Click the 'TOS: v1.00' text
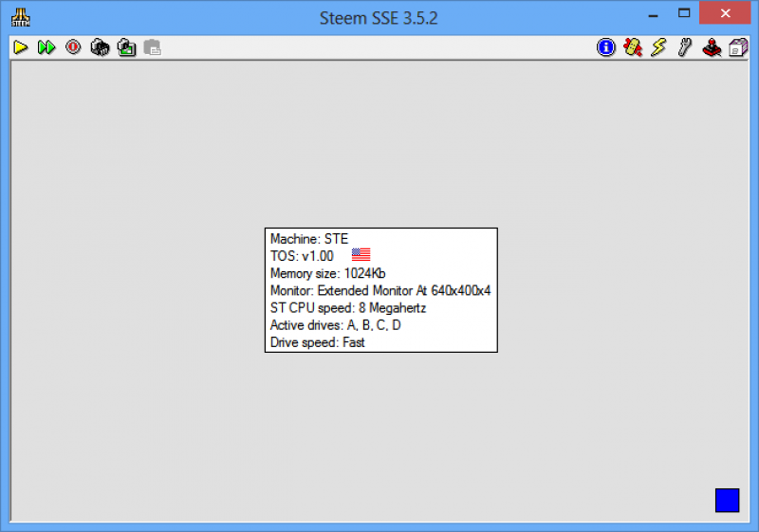The image size is (759, 532). coord(302,256)
